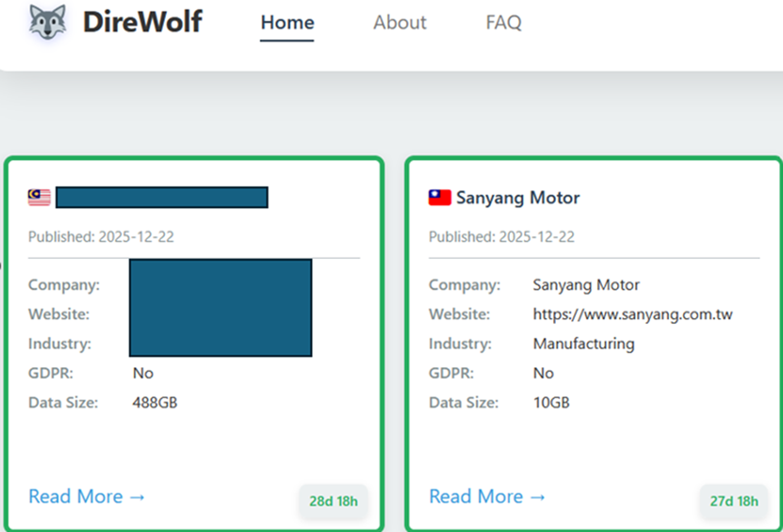Click the Published date on Sanyang Motor card
The width and height of the screenshot is (783, 532).
[501, 237]
